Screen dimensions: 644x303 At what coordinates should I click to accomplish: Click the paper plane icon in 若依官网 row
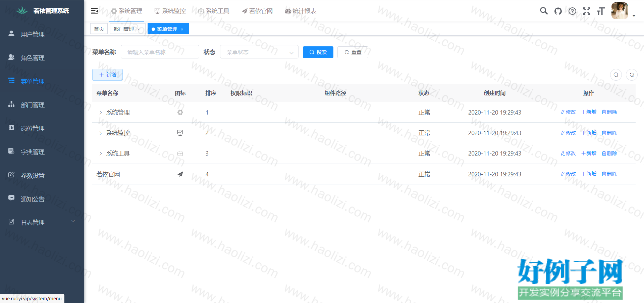pos(180,174)
